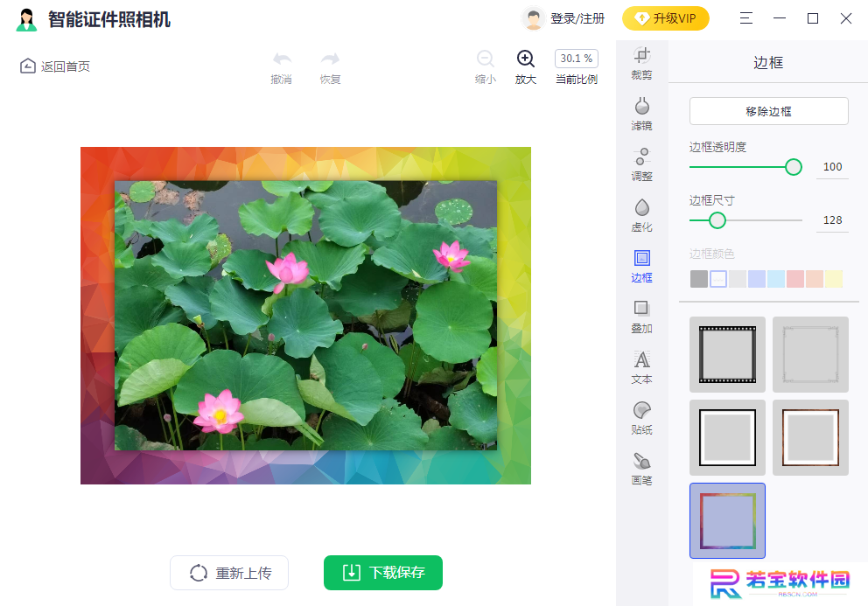Click the 恢复 redo icon
This screenshot has height=606, width=868.
[330, 59]
